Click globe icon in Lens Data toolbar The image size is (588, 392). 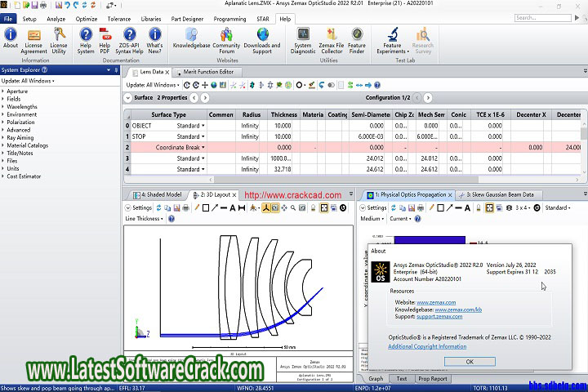pos(214,85)
